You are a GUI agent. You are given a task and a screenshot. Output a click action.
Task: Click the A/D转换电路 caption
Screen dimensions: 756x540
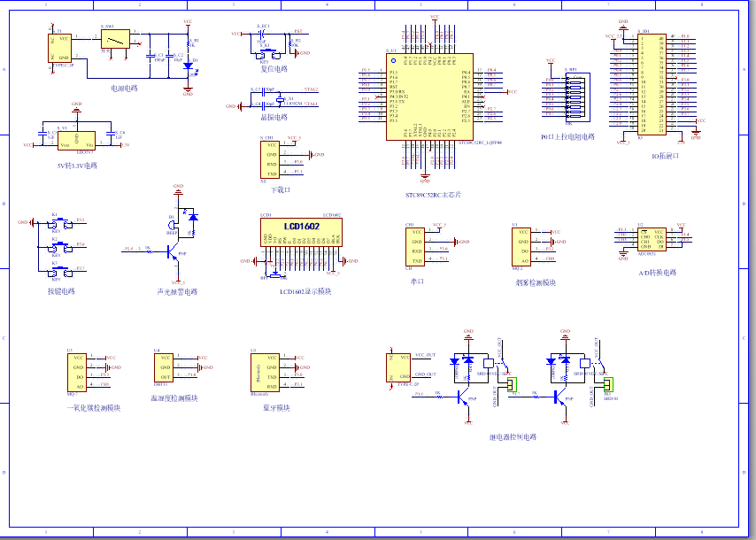(x=658, y=273)
